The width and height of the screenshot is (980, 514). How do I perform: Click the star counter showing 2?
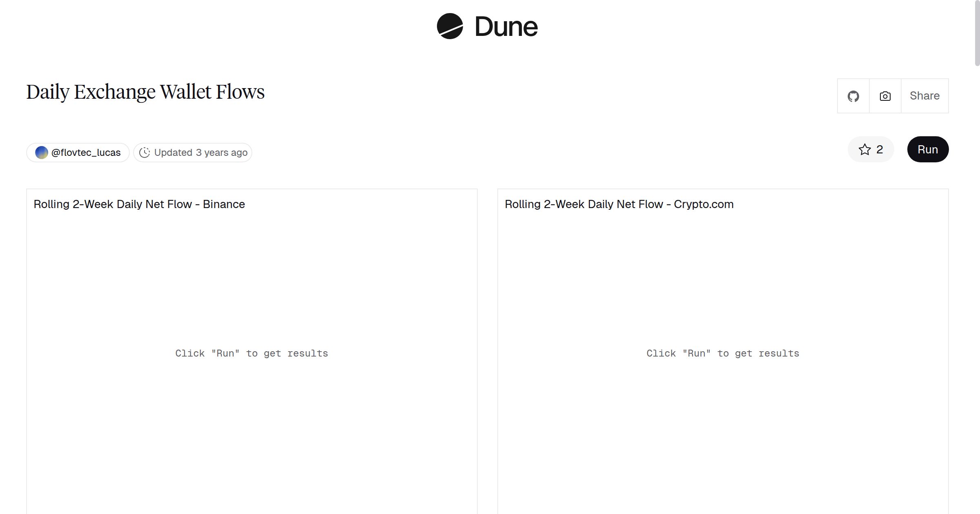click(x=879, y=150)
